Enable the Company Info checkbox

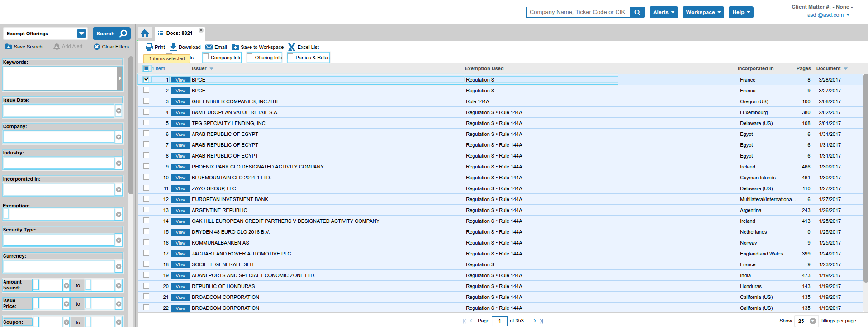pos(206,57)
